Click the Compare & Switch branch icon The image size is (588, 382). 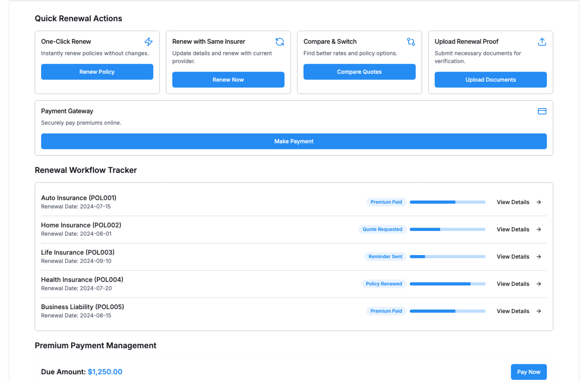point(411,42)
